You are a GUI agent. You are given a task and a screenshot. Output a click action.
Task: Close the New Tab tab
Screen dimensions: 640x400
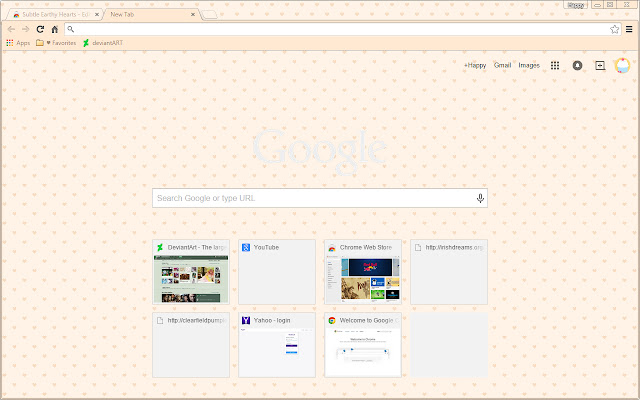coord(193,14)
